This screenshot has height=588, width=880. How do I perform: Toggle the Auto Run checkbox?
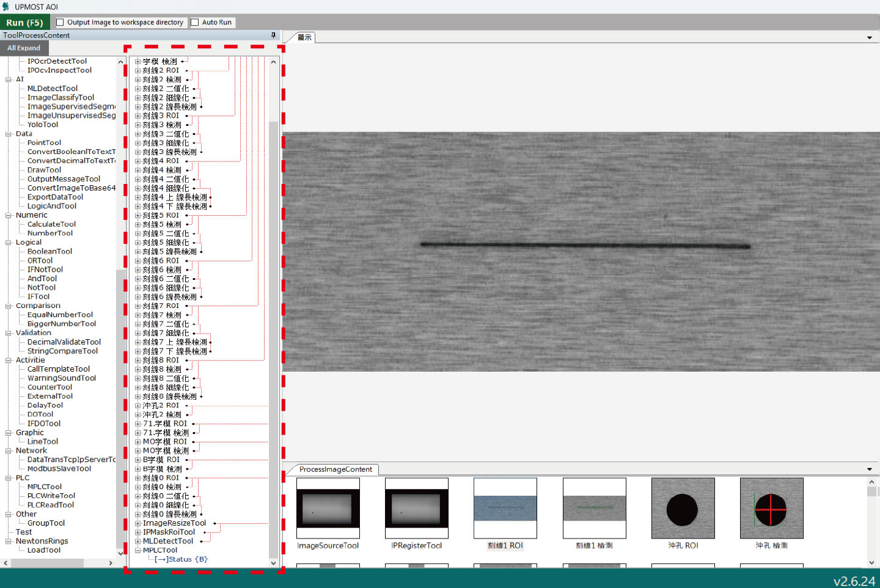click(195, 23)
